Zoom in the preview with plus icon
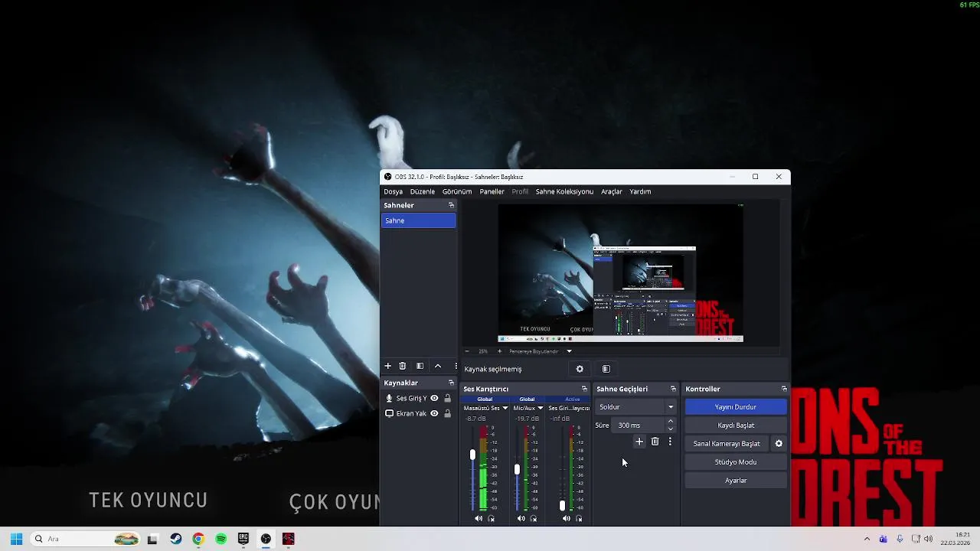Image resolution: width=980 pixels, height=551 pixels. point(499,351)
